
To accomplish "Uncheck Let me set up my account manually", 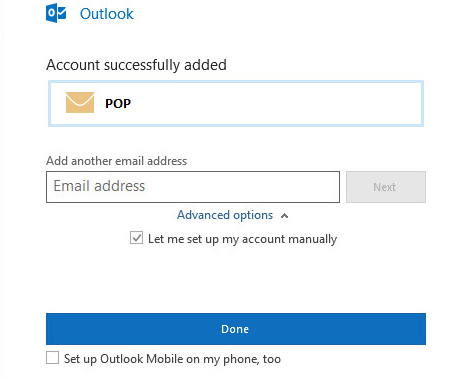I will [136, 238].
